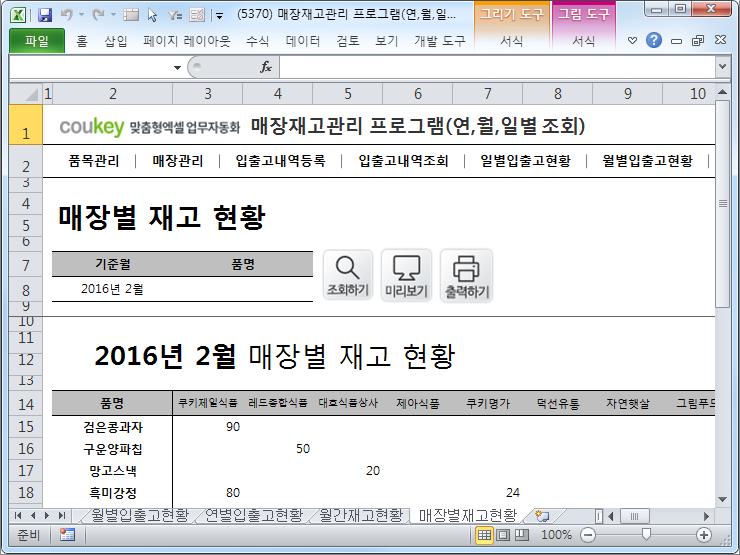This screenshot has height=555, width=740.
Task: Click the 조회하기 magnifier button
Action: 348,275
